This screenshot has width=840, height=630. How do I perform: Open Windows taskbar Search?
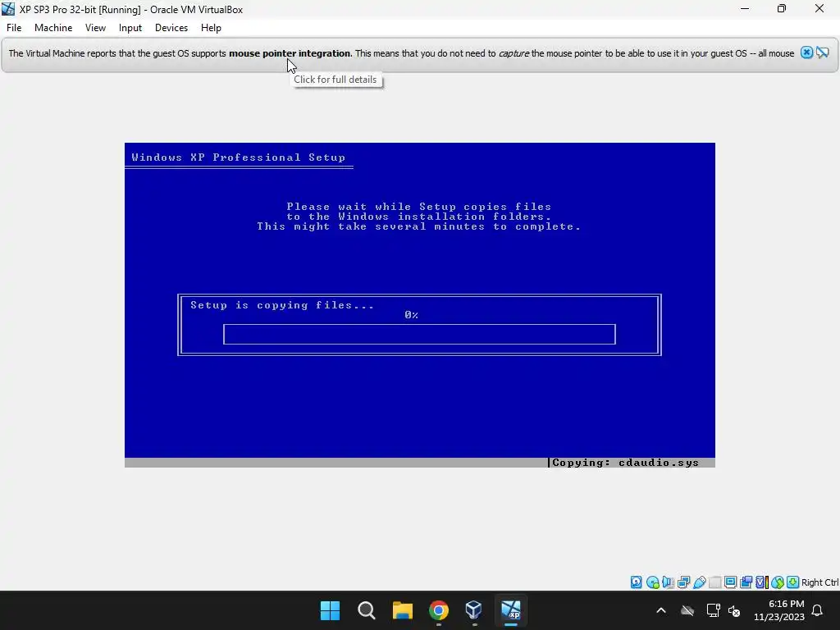367,610
